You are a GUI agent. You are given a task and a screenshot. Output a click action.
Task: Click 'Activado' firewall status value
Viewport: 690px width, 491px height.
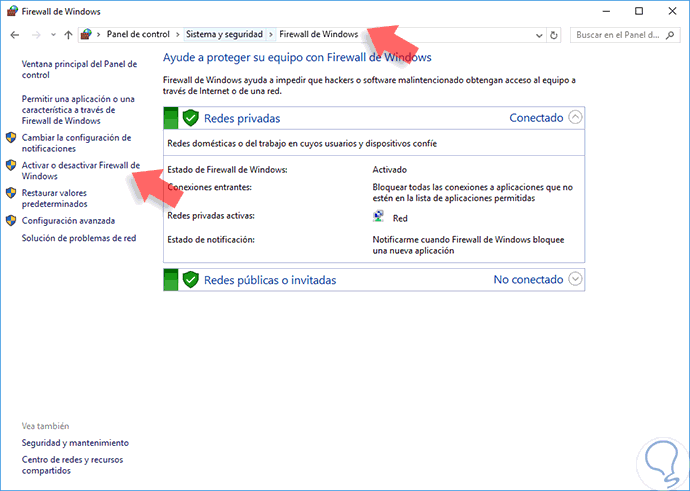[x=389, y=169]
